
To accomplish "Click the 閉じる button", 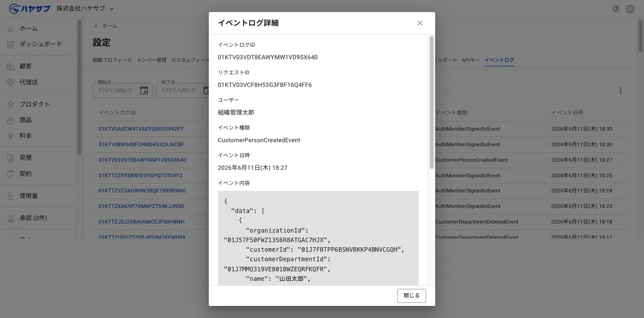I will click(x=412, y=296).
